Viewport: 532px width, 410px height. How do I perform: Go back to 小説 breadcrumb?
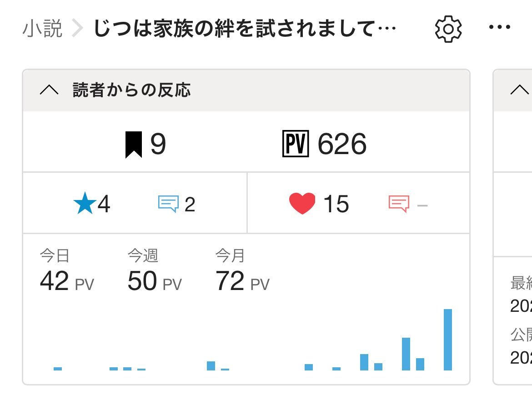(42, 28)
